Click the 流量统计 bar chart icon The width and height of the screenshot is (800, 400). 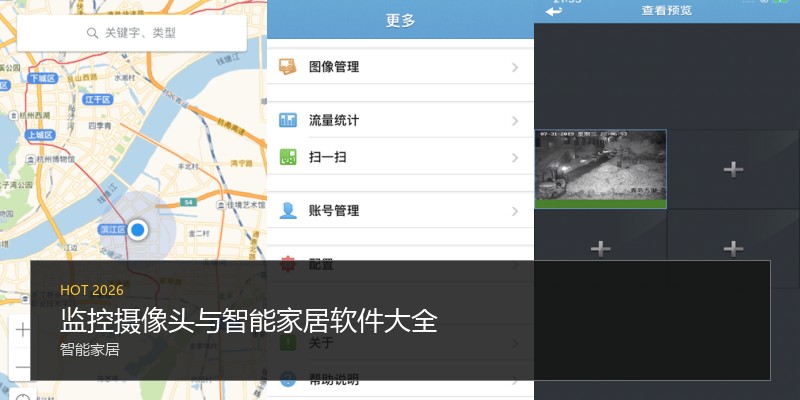(x=288, y=120)
